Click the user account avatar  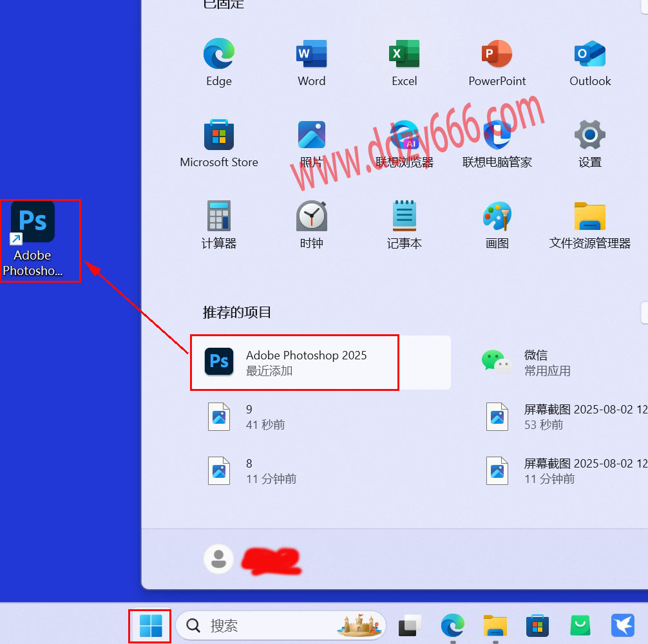pos(218,558)
